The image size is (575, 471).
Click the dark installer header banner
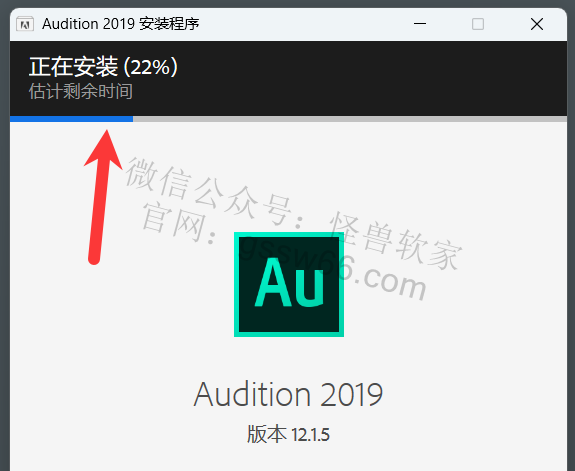[x=288, y=78]
